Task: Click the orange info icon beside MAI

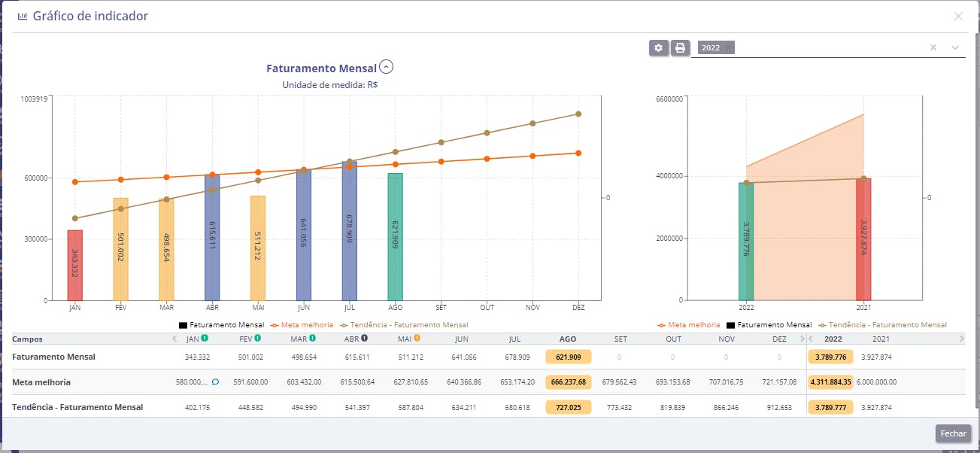Action: [x=417, y=339]
